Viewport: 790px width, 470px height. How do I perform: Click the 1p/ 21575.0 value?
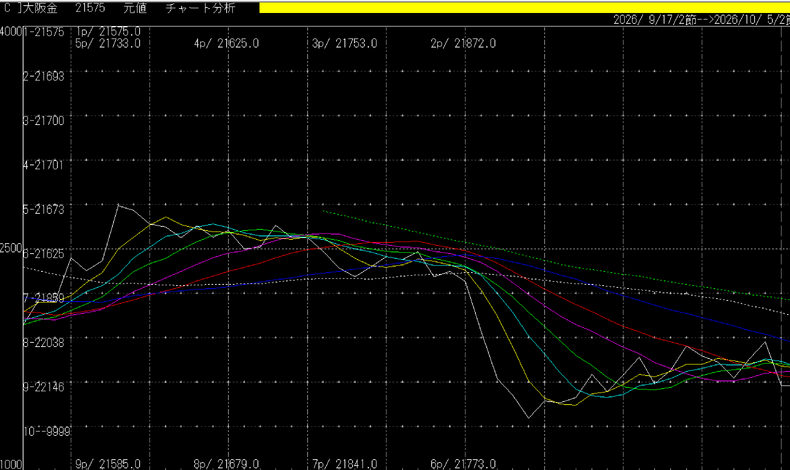(x=109, y=32)
